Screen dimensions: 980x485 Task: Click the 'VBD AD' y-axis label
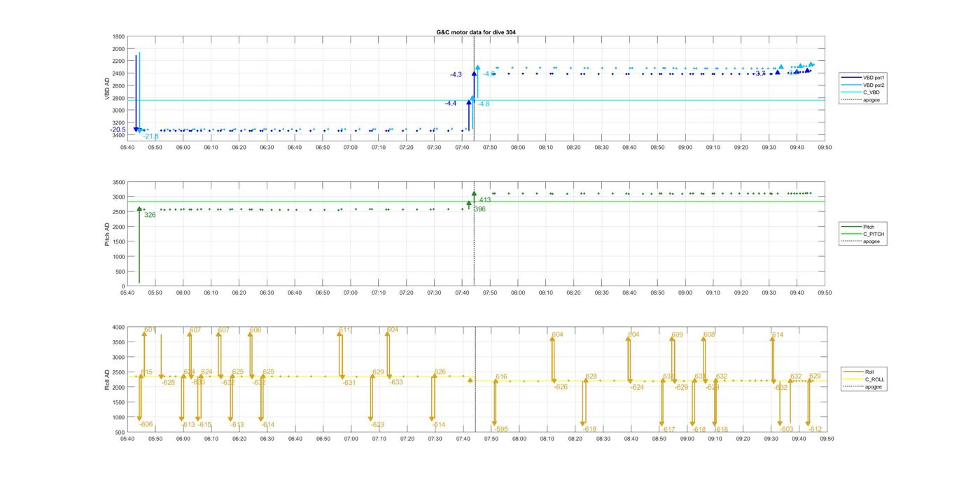point(108,88)
